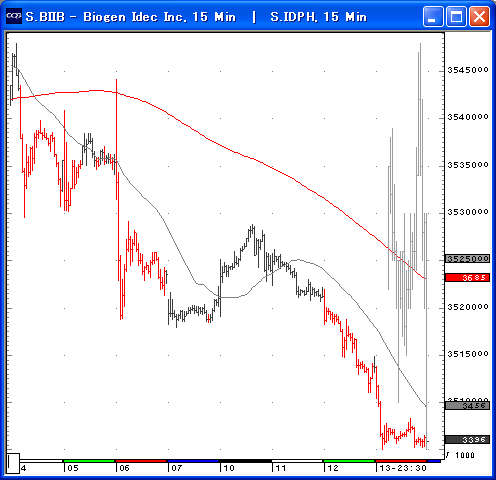Open the CQG system menu icon
Image resolution: width=496 pixels, height=480 pixels.
14,16
